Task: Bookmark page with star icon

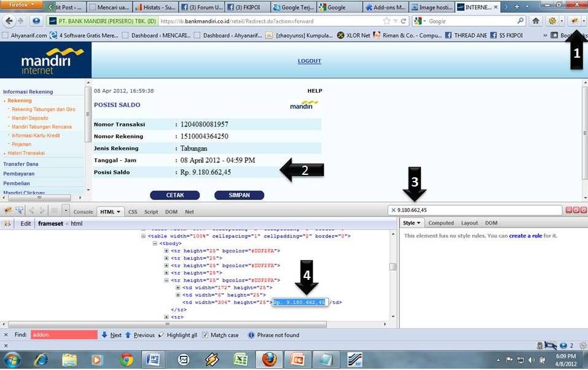Action: 387,21
